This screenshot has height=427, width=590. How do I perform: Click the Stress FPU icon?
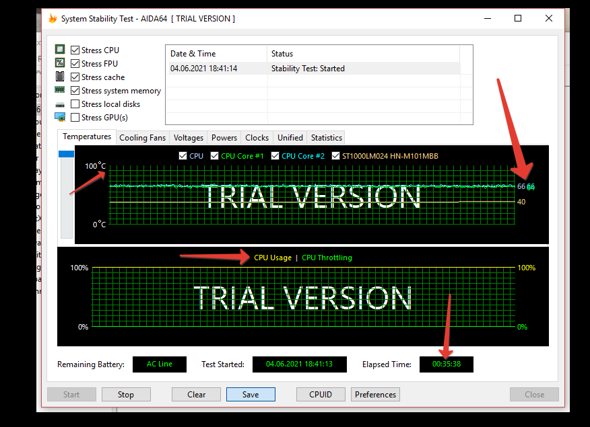point(60,63)
